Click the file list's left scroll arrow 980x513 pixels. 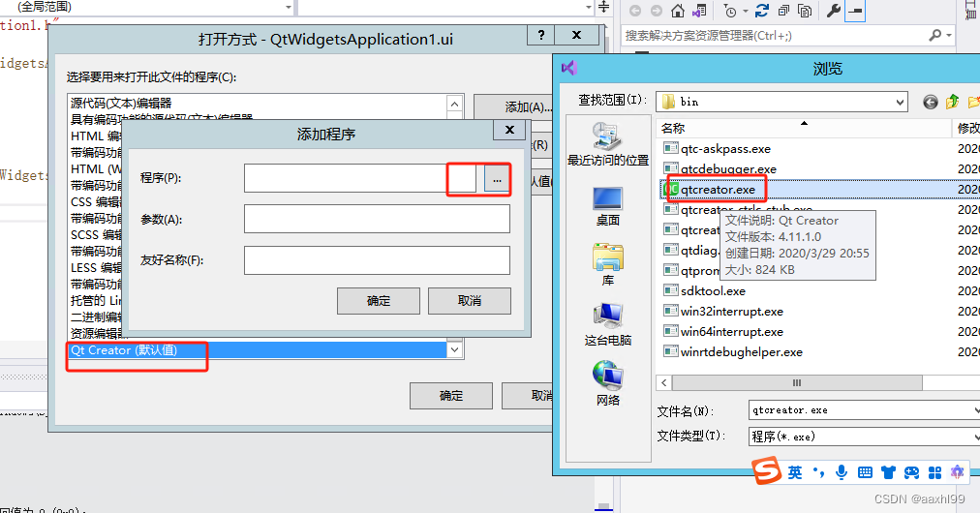click(x=663, y=382)
